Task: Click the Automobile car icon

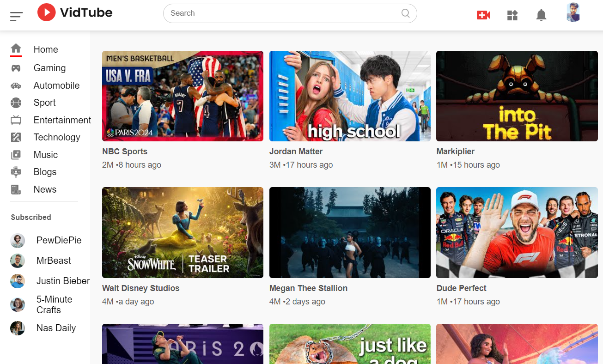Action: pos(16,85)
